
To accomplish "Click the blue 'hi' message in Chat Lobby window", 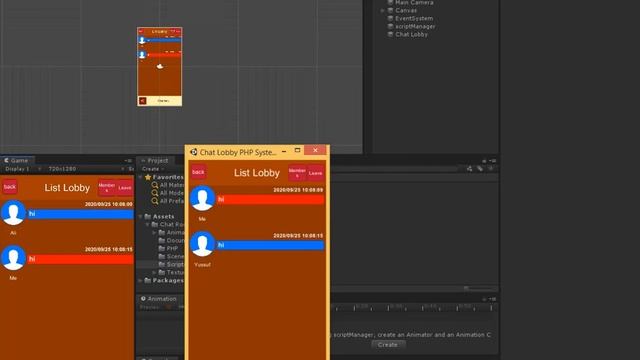I will tap(271, 245).
